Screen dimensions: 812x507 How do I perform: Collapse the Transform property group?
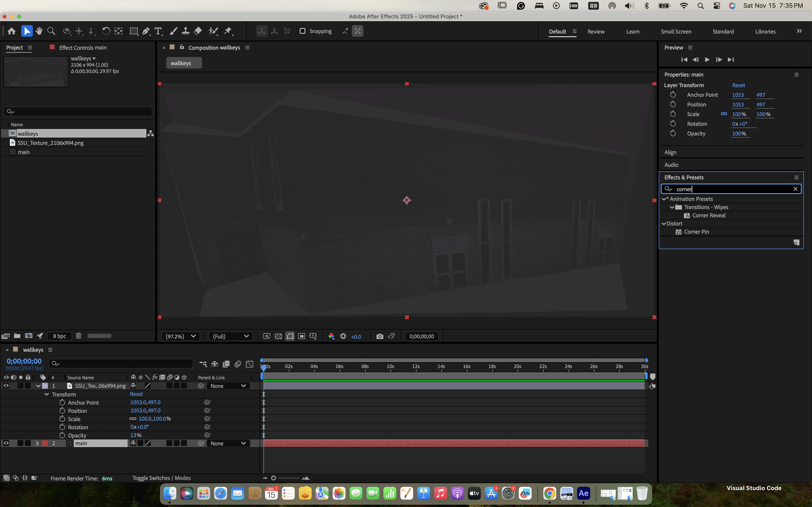(47, 394)
